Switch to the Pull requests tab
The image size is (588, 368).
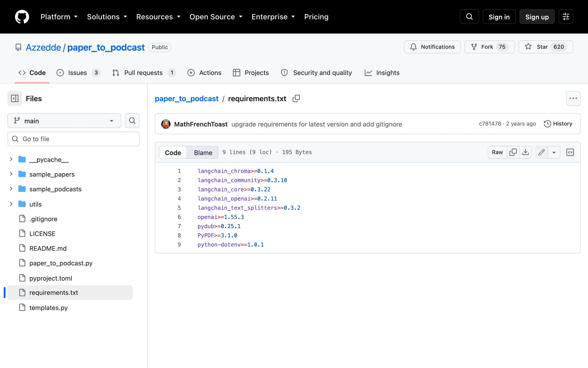click(x=144, y=73)
